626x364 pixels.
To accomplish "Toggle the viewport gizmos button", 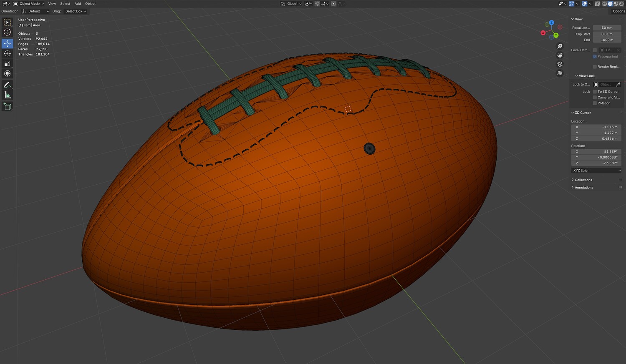I will point(572,4).
